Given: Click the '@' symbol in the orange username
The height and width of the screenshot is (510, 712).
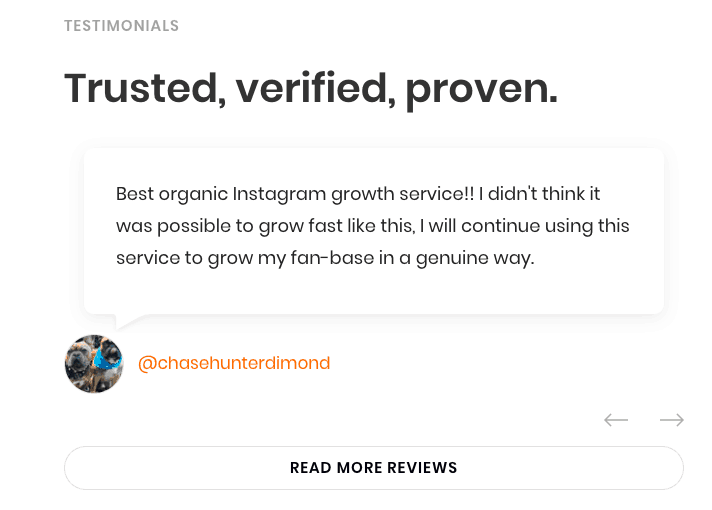Looking at the screenshot, I should [x=147, y=364].
